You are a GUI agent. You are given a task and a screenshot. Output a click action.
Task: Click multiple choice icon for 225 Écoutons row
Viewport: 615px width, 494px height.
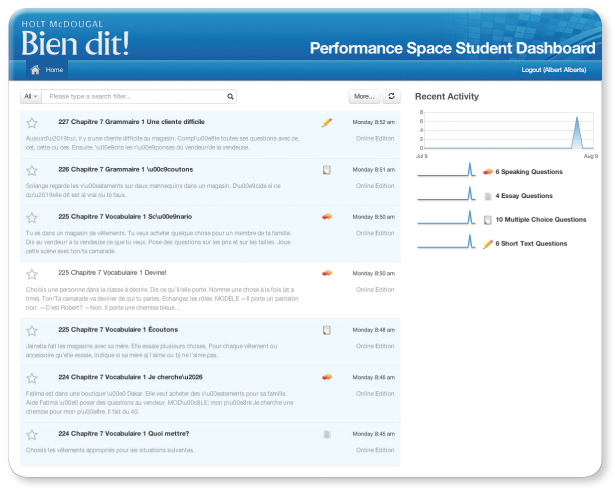[327, 330]
